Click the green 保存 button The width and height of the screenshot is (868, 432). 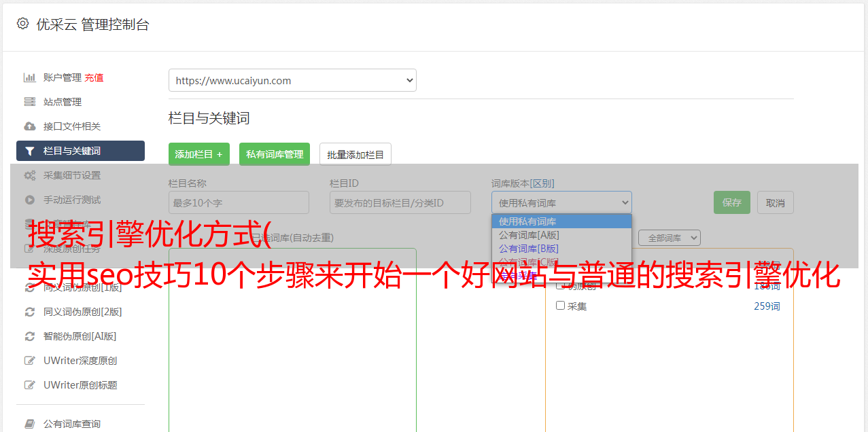(x=732, y=202)
